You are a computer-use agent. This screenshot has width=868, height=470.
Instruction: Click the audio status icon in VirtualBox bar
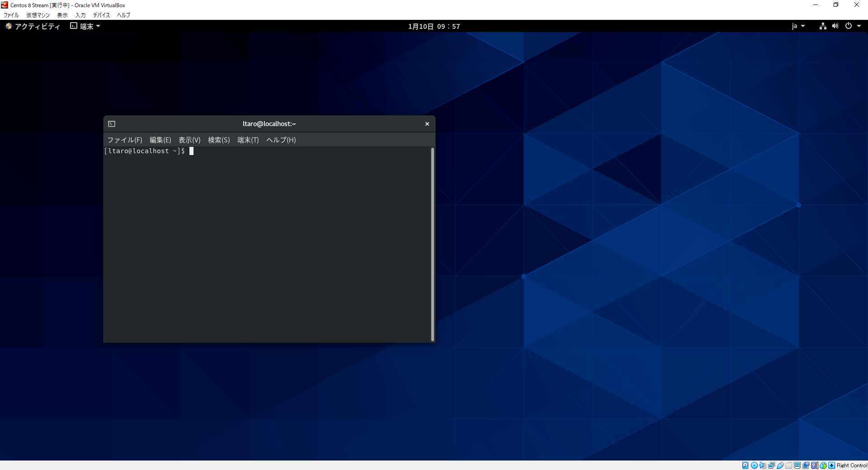(763, 465)
